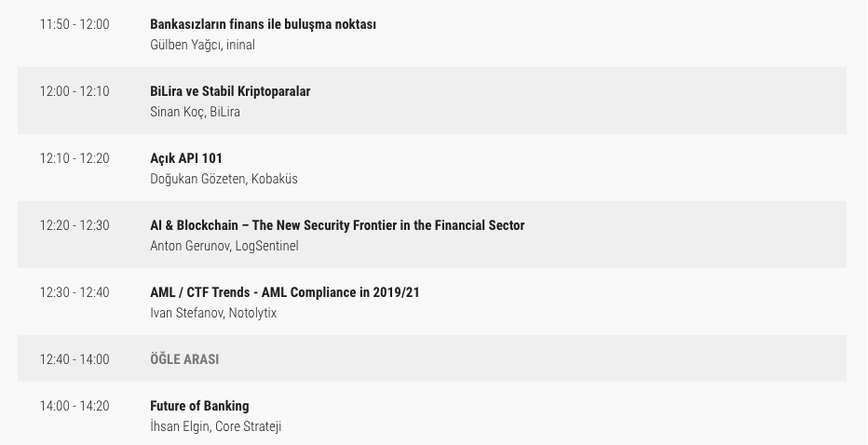The width and height of the screenshot is (868, 445).
Task: Open the 'Future of Banking' session title
Action: coord(199,406)
